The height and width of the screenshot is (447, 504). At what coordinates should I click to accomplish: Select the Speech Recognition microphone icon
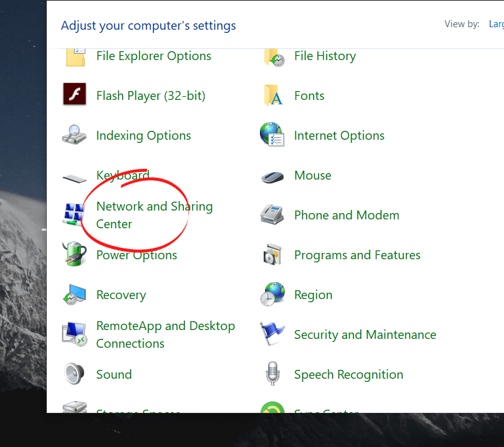(x=273, y=374)
